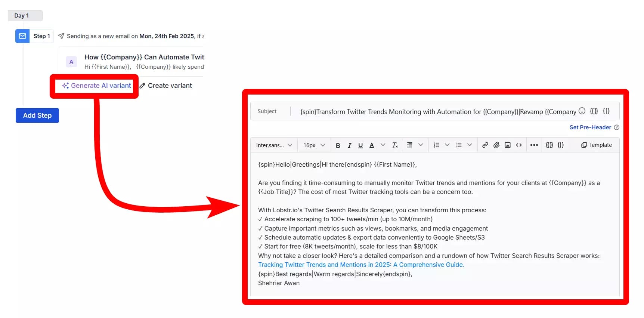Insert spintax in subject line
This screenshot has width=644, height=318.
tap(606, 111)
